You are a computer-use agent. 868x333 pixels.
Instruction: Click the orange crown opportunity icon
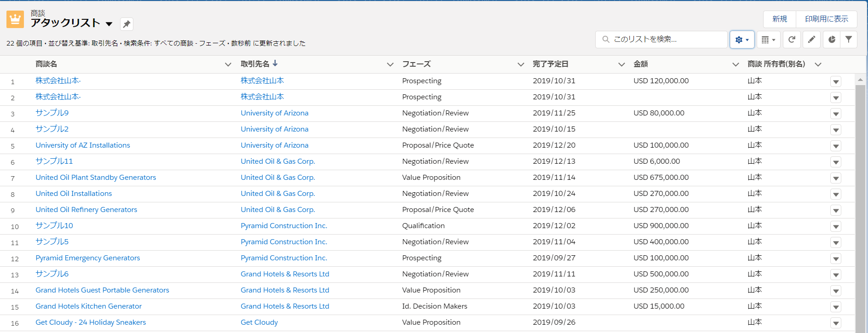15,19
